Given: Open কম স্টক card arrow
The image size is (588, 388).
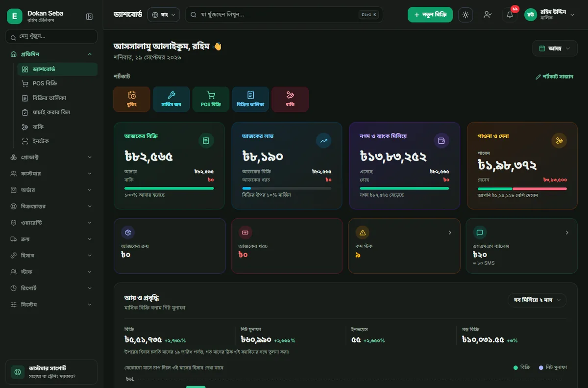Looking at the screenshot, I should pos(450,233).
